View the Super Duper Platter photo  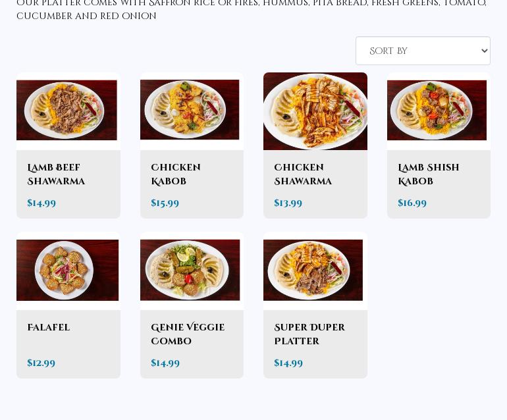315,271
